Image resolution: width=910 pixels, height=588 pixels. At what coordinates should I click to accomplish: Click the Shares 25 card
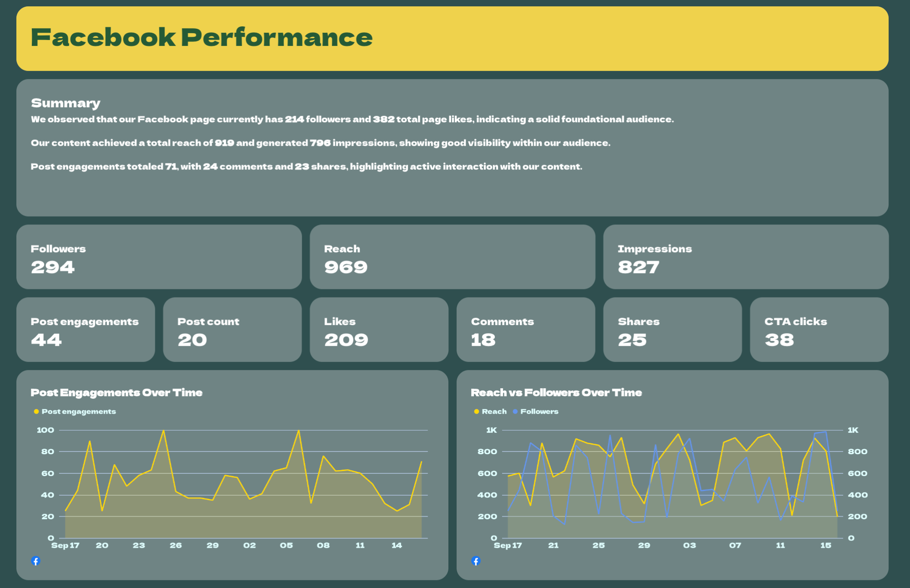click(x=672, y=329)
